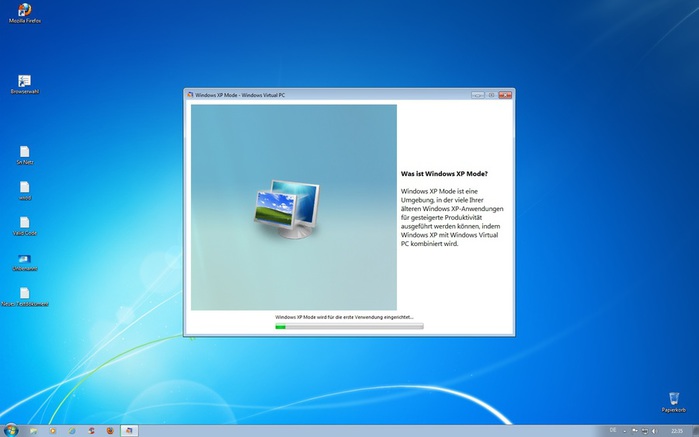This screenshot has height=437, width=699.
Task: Open the network status tray icon
Action: point(645,431)
